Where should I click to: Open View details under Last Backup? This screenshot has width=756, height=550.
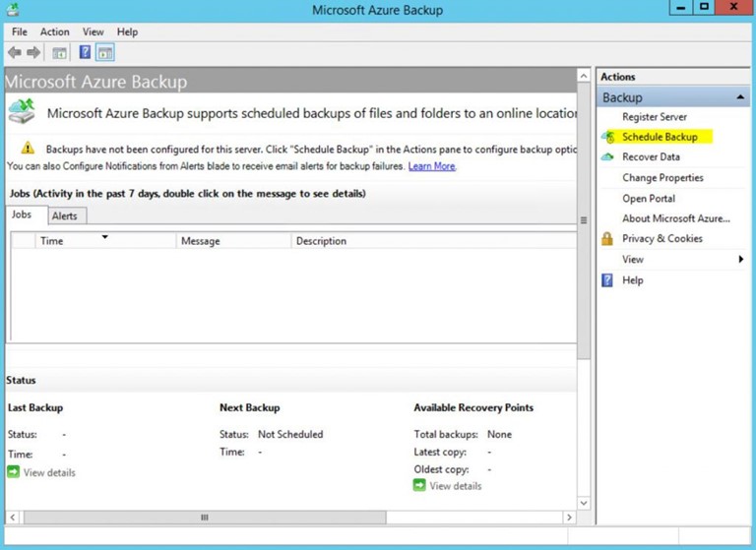pyautogui.click(x=49, y=472)
